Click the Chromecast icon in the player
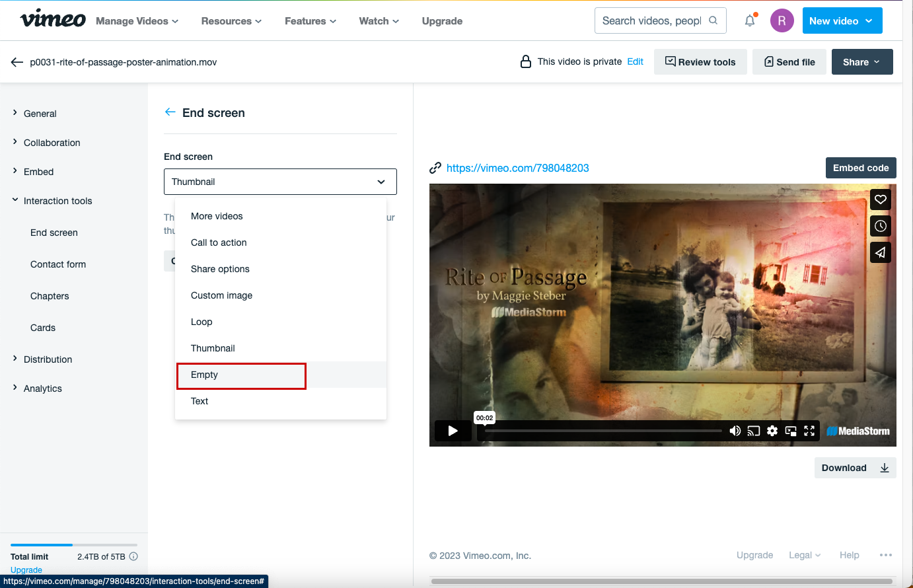 753,431
